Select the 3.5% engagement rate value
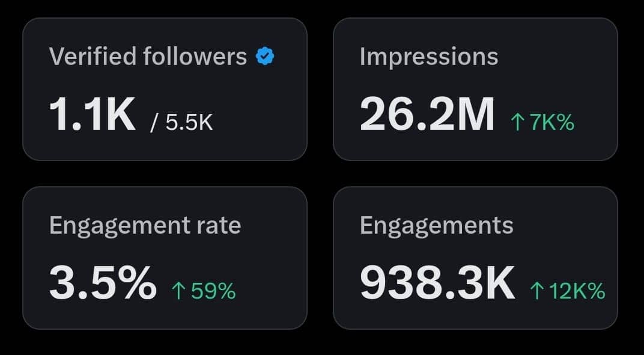This screenshot has height=355, width=644. coord(103,283)
